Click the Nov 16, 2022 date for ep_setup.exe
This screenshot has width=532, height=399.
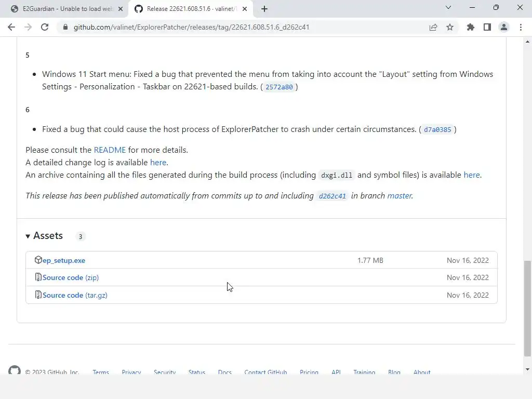pyautogui.click(x=468, y=261)
